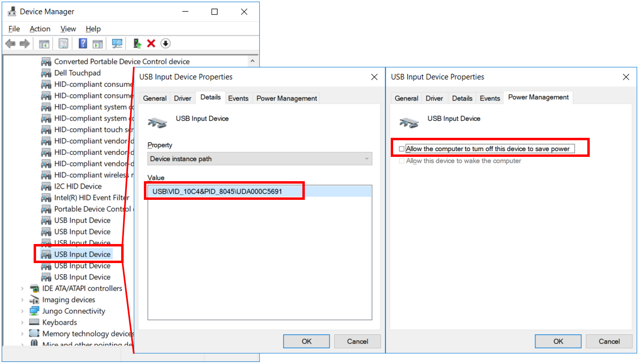The width and height of the screenshot is (640, 364).
Task: Open the Device instance path property dropdown
Action: [260, 159]
